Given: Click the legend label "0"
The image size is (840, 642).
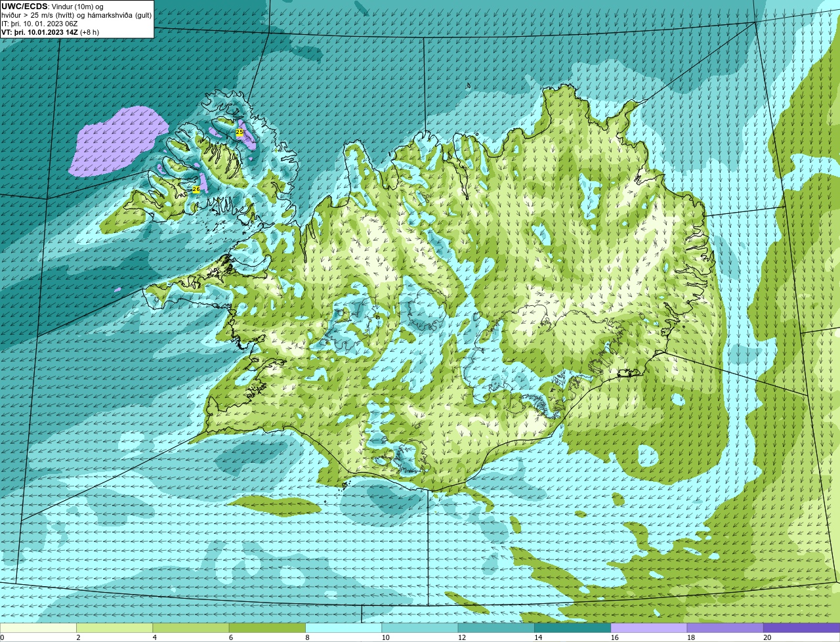Looking at the screenshot, I should coord(2,637).
